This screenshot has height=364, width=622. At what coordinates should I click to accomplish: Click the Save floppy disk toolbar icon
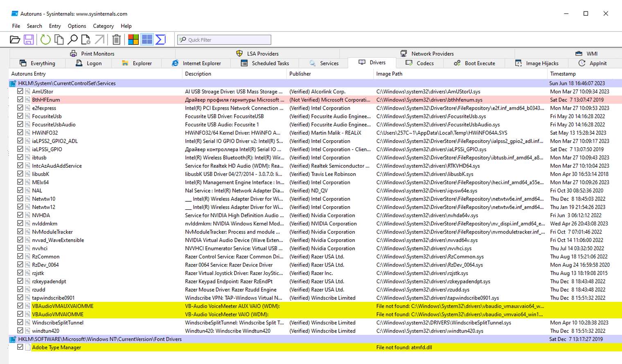[x=29, y=40]
